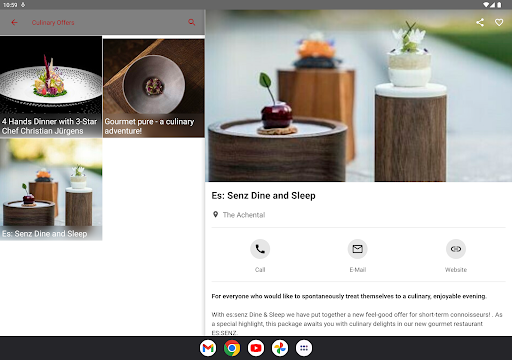Open Google Photos from the dock
Screen dimensions: 512x360
[x=280, y=348]
